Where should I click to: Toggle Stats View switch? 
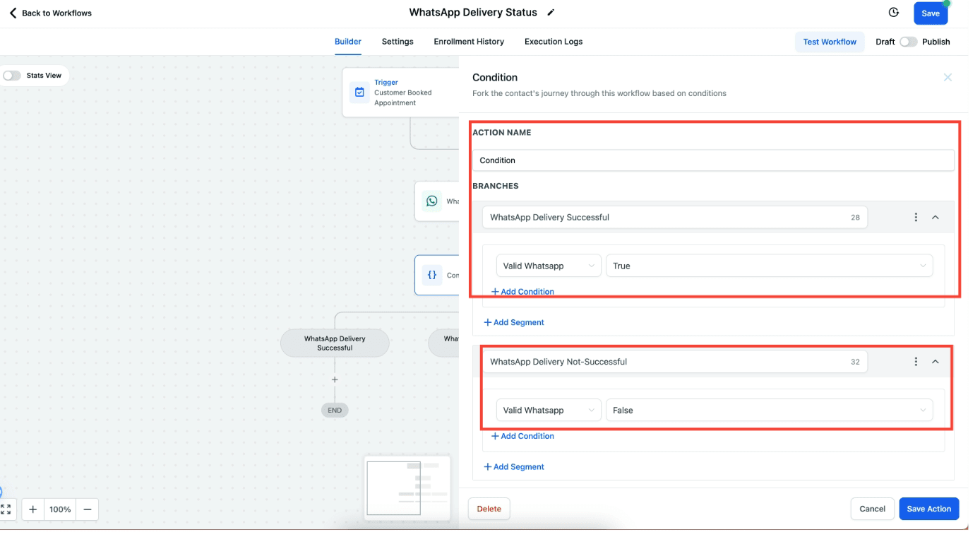12,76
